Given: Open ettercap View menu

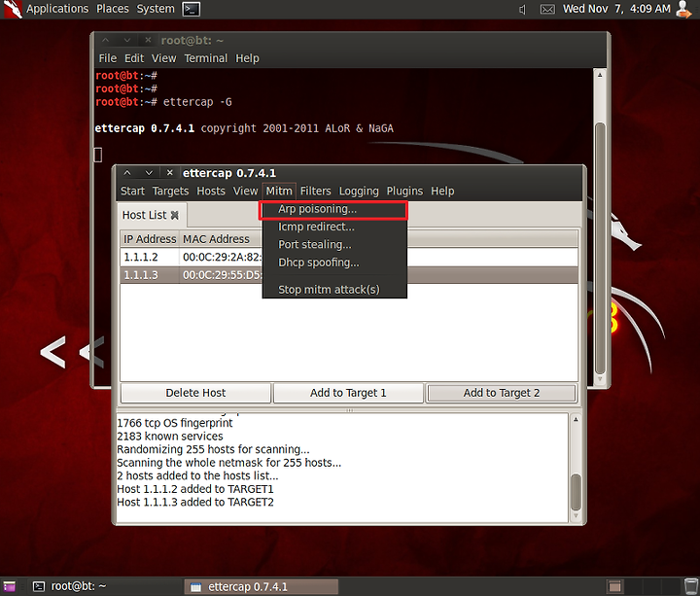Looking at the screenshot, I should (x=246, y=192).
